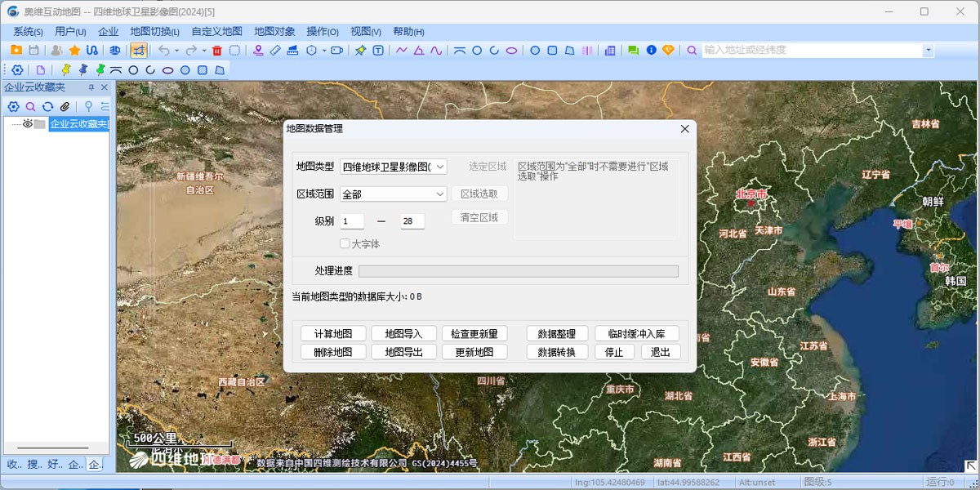Click the 处理进度 progress bar
Image resolution: width=980 pixels, height=490 pixels.
point(519,271)
